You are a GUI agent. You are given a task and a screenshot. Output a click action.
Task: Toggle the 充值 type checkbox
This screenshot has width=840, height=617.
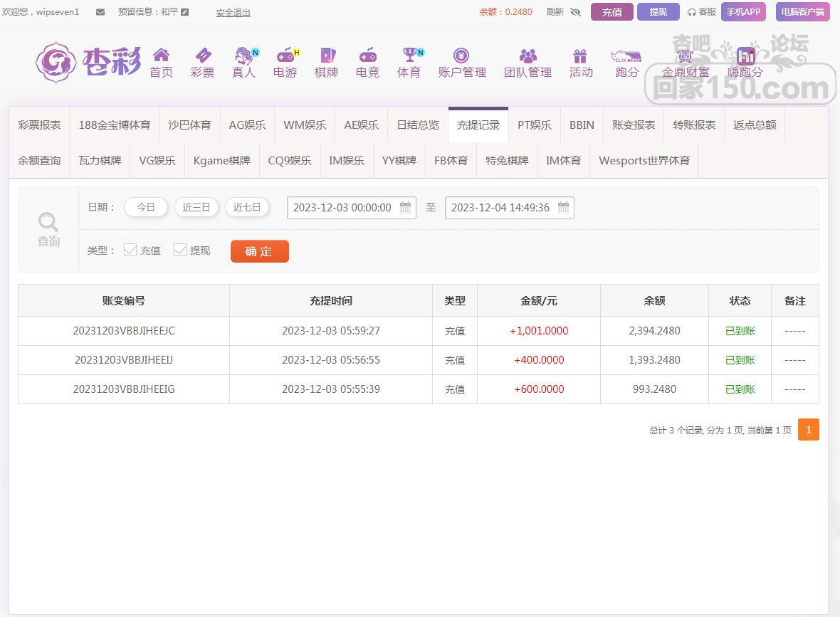click(130, 250)
